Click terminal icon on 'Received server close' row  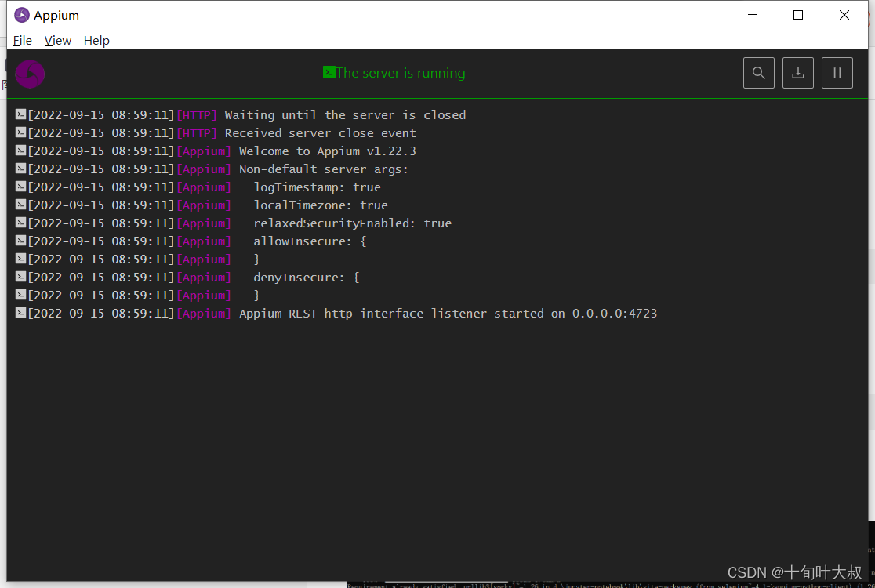click(20, 132)
